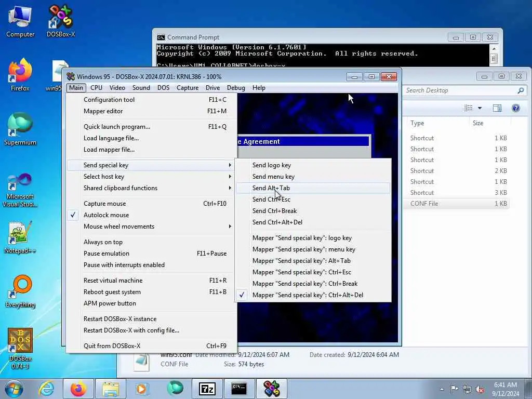This screenshot has height=399, width=532.
Task: Switch to Command Prompt taskbar button
Action: pos(239,389)
